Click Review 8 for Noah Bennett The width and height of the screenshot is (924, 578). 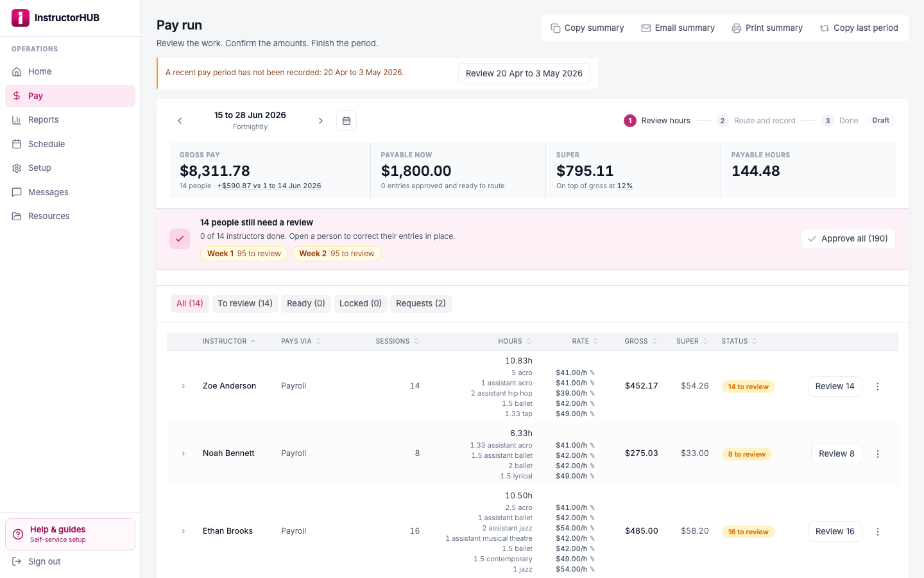[x=837, y=454]
